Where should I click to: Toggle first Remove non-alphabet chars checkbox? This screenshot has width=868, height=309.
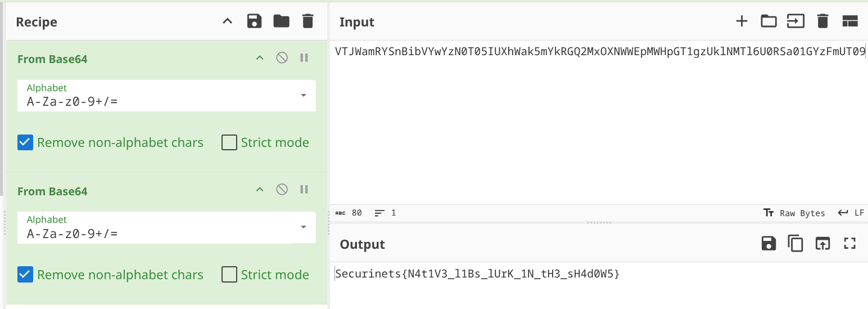tap(25, 142)
